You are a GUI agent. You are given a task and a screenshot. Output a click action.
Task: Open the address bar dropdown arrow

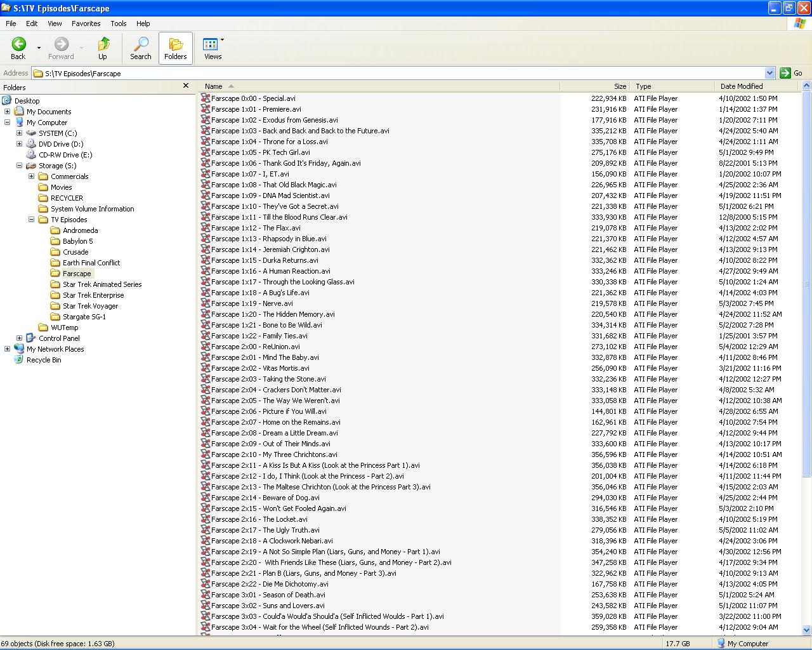click(x=769, y=73)
